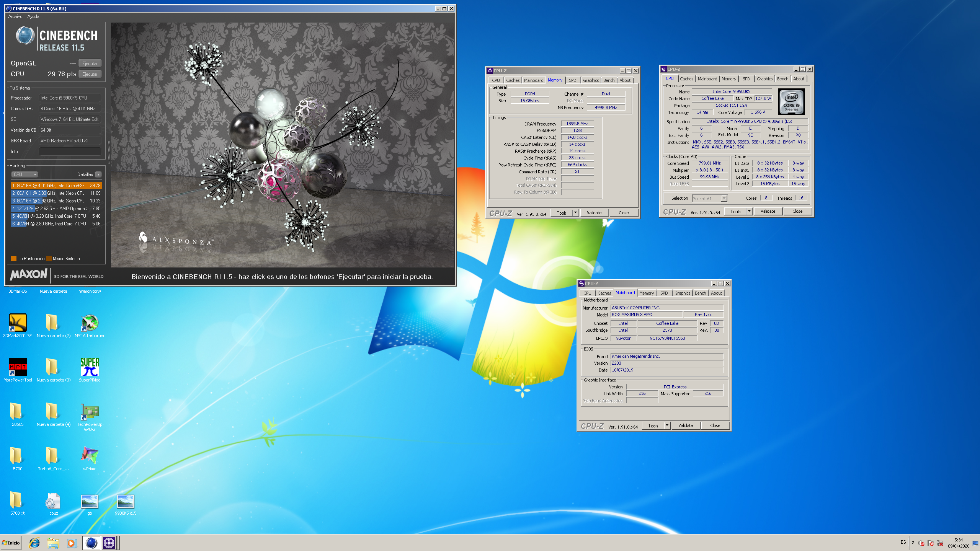Click the brown Mismo Sistema legend swatch
The width and height of the screenshot is (980, 551).
[49, 259]
